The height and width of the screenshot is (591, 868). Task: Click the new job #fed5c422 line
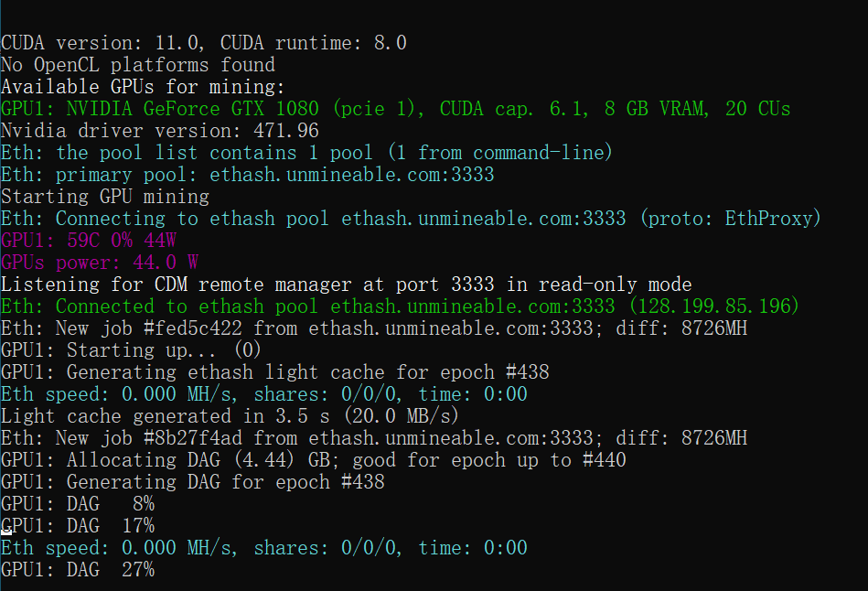pos(373,328)
